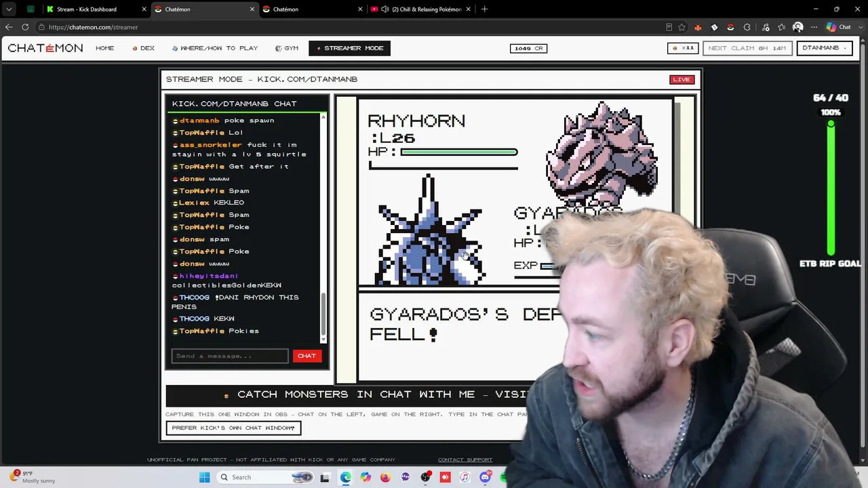Screen dimensions: 868x488
Task: Launch Copilot from the taskbar
Action: [366, 477]
